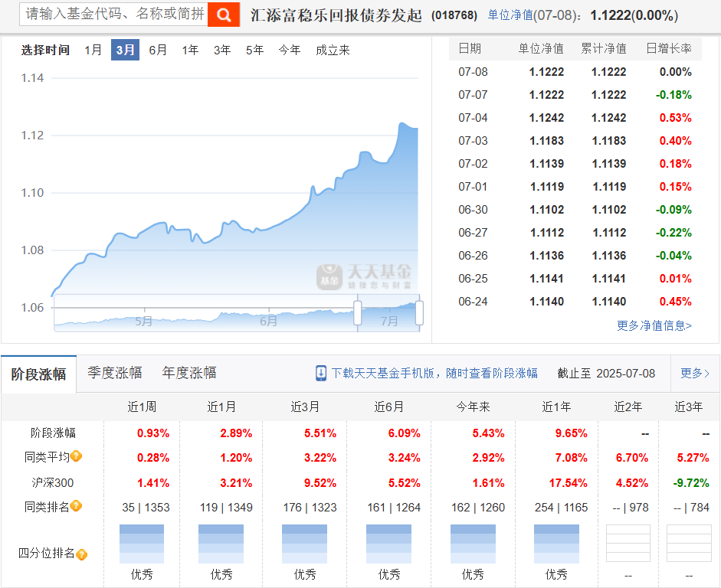The width and height of the screenshot is (721, 588).
Task: Grab the right handle of chart range slider
Action: pyautogui.click(x=419, y=313)
